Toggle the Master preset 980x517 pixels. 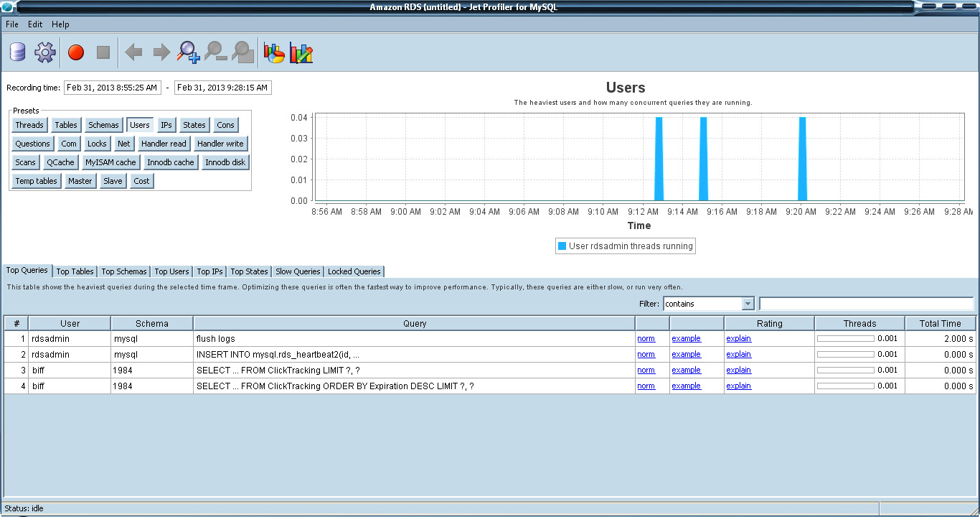click(x=80, y=181)
